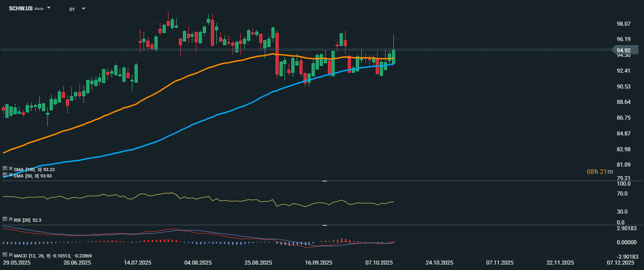Screen dimensions: 644x270
Task: Open the EMA indicator settings icon
Action: (x=5, y=175)
